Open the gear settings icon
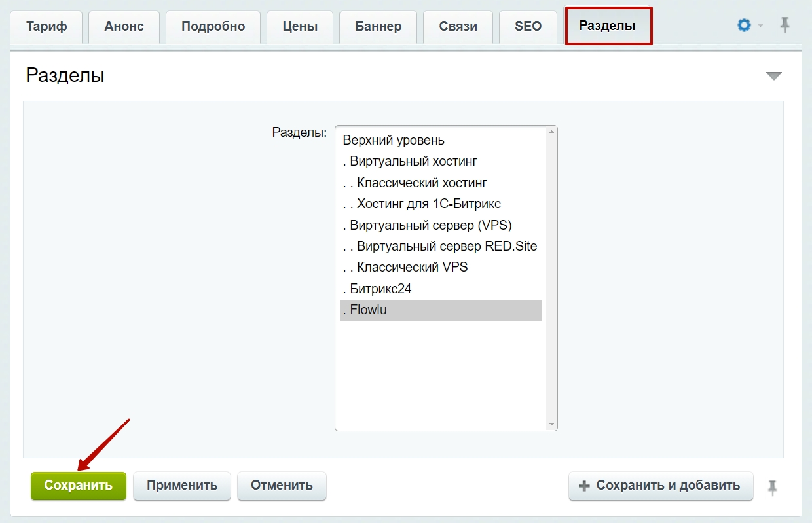The height and width of the screenshot is (523, 812). [x=744, y=26]
